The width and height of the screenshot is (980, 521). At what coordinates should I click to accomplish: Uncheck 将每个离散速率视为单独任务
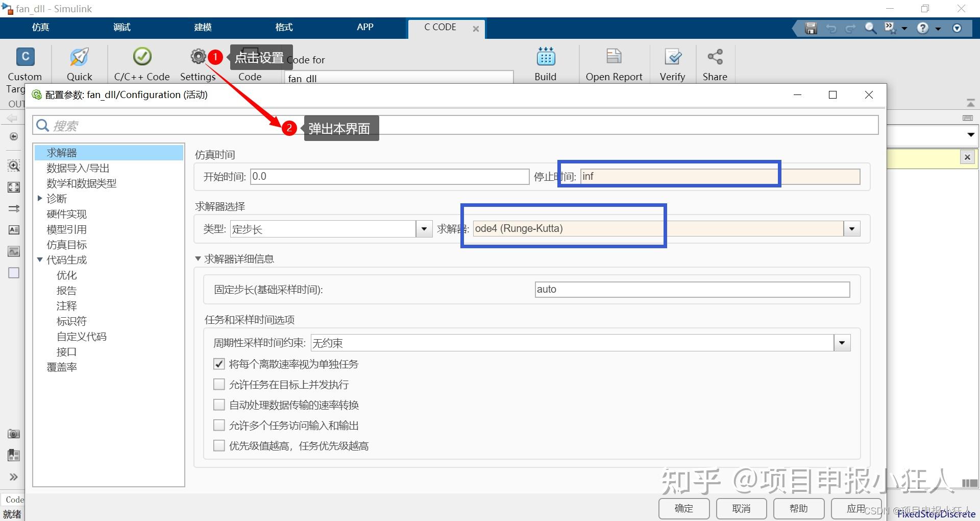click(x=219, y=364)
